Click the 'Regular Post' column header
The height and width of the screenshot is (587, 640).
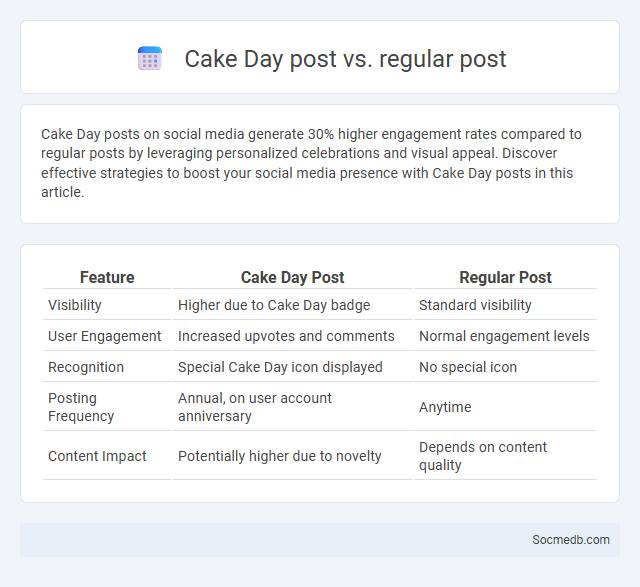click(505, 278)
